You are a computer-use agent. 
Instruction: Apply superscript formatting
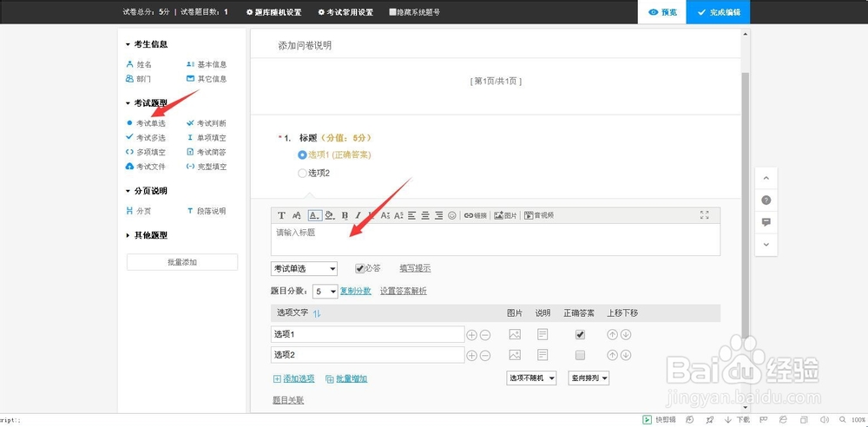point(398,215)
